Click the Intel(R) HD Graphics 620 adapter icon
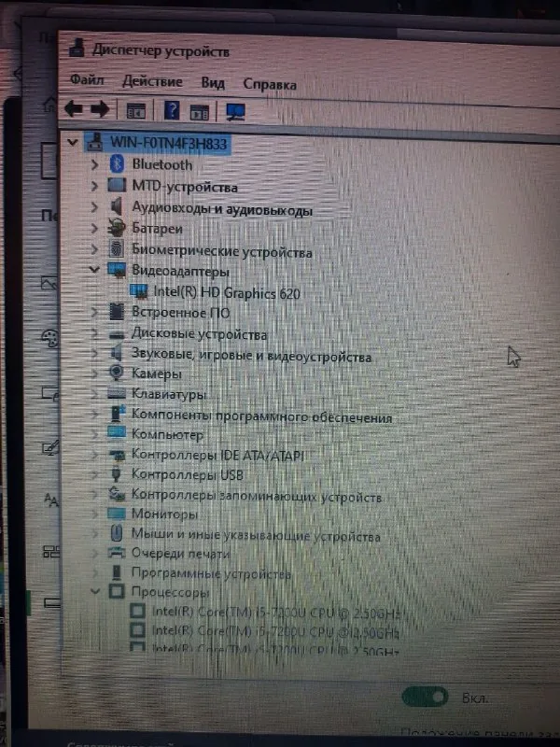 click(138, 291)
